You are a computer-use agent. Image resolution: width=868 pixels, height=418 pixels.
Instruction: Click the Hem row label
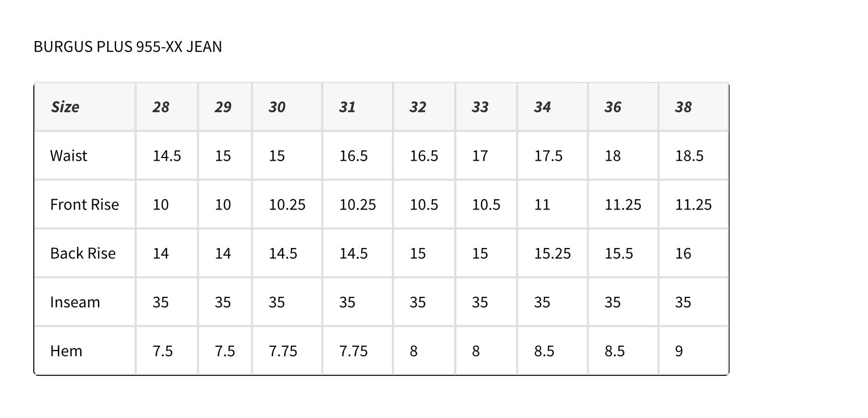66,351
